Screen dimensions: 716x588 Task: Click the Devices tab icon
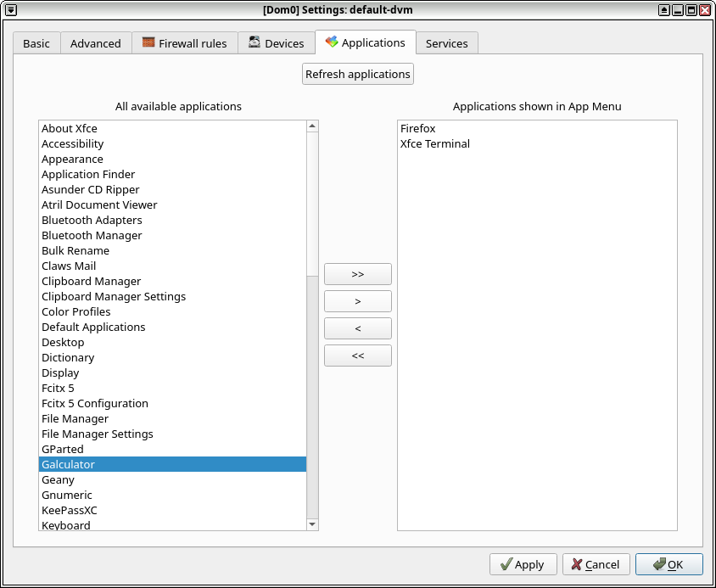point(255,42)
